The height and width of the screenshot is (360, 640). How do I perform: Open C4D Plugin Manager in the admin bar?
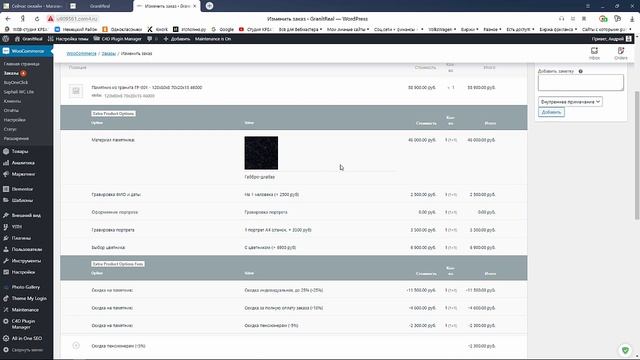[118, 39]
